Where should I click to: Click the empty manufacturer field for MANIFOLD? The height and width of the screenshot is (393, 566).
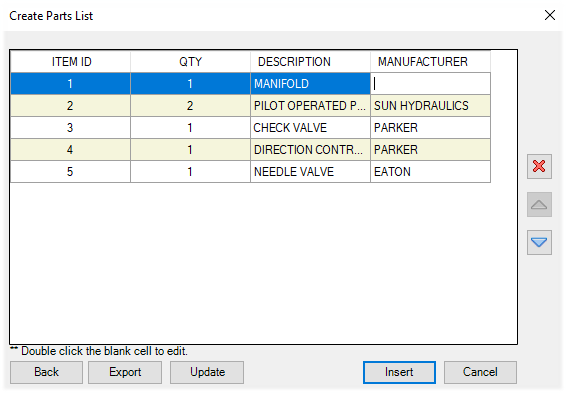click(x=430, y=84)
